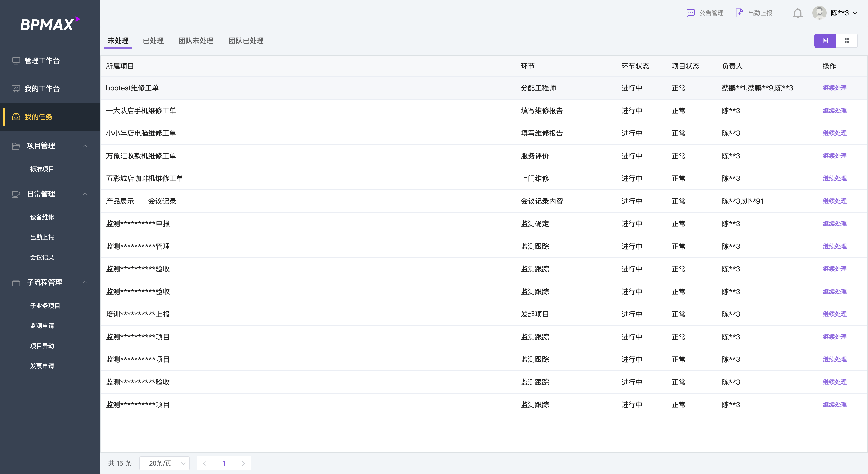Collapse the 项目管理 menu chevron
This screenshot has height=474, width=868.
(x=85, y=146)
